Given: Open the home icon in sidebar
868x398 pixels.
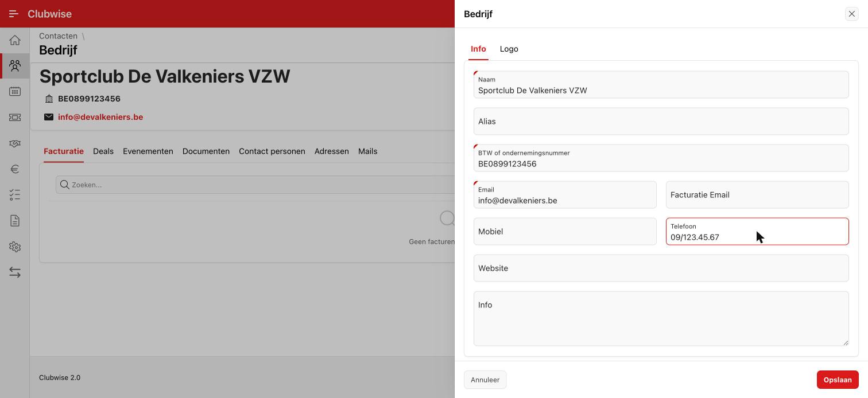Looking at the screenshot, I should (15, 40).
